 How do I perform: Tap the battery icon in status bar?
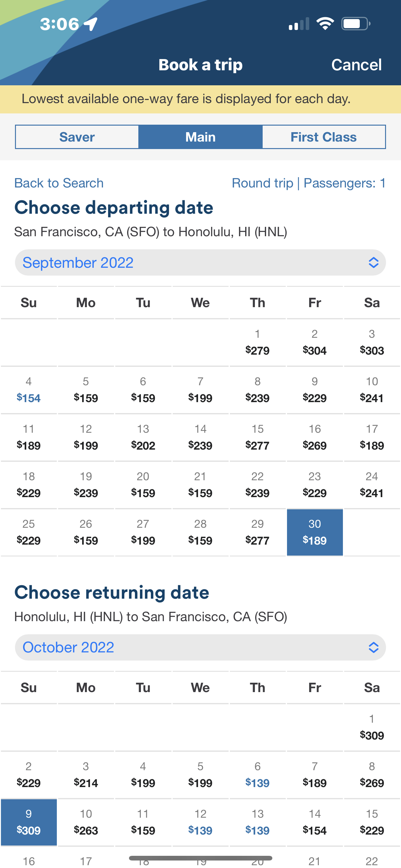pos(356,23)
